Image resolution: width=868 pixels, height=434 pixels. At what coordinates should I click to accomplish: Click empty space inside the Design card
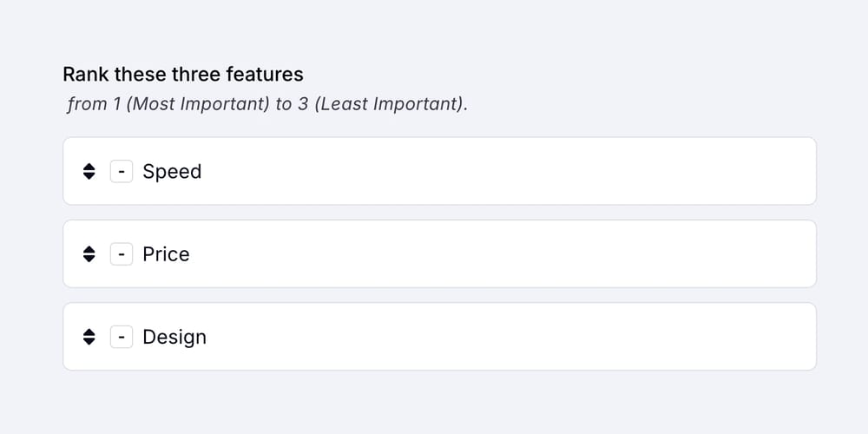521,337
